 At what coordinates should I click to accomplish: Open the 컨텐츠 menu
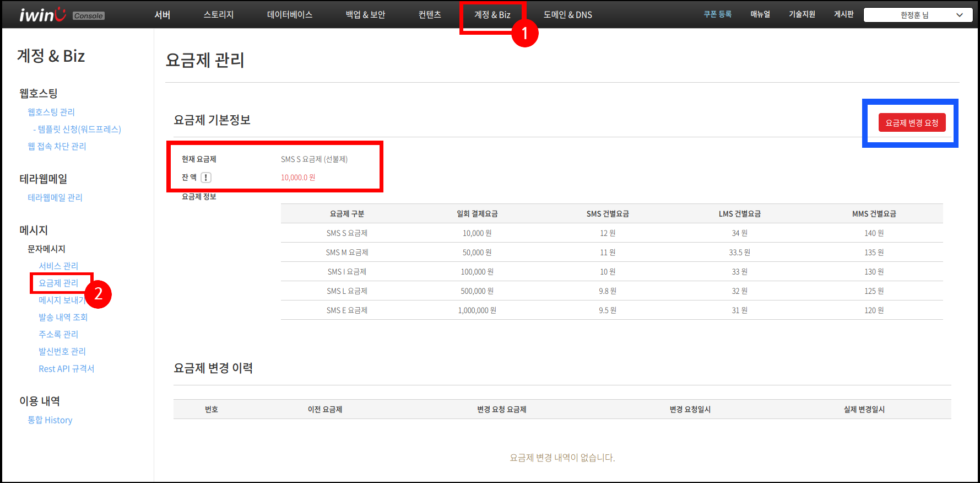coord(430,15)
